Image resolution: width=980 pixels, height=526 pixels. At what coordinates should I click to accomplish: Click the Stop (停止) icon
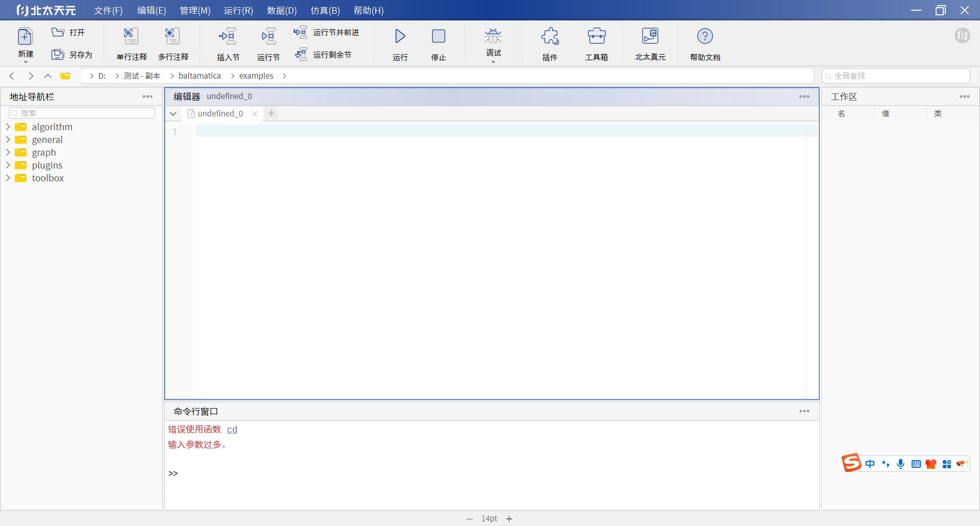(x=438, y=36)
